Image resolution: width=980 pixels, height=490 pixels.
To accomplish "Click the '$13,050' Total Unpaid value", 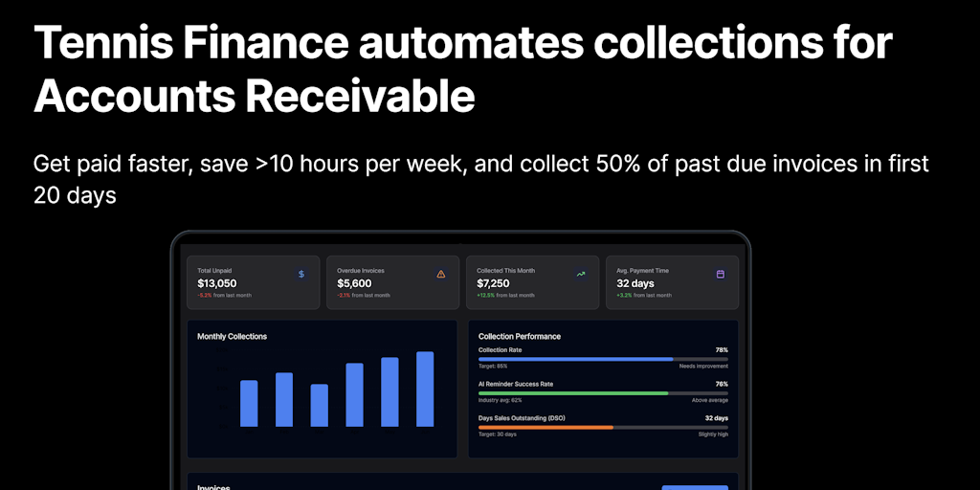I will (217, 283).
